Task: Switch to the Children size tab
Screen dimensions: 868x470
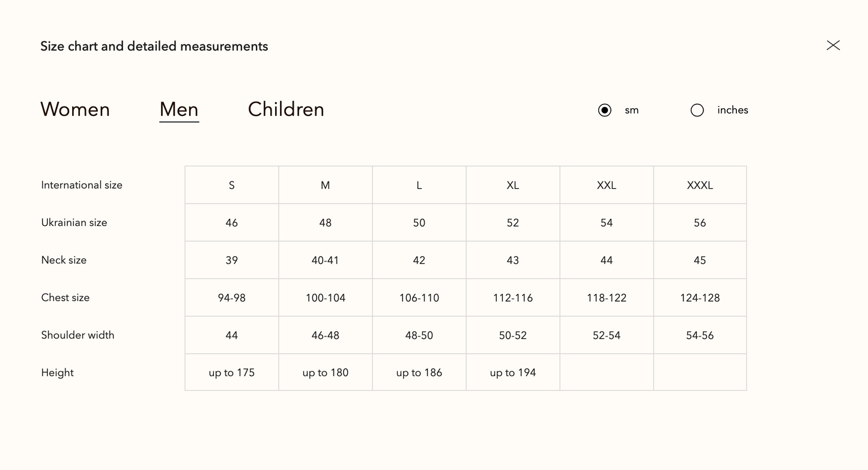Action: pyautogui.click(x=286, y=109)
